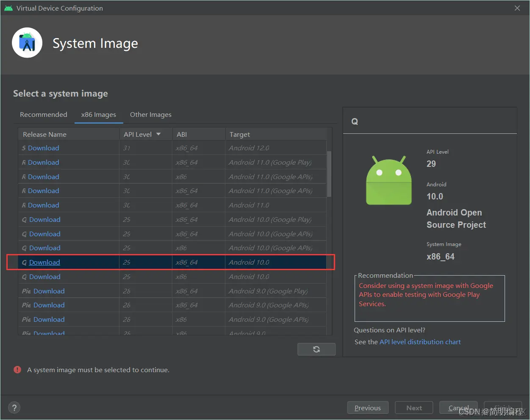Click 'A system image must be selected' message

(98, 370)
